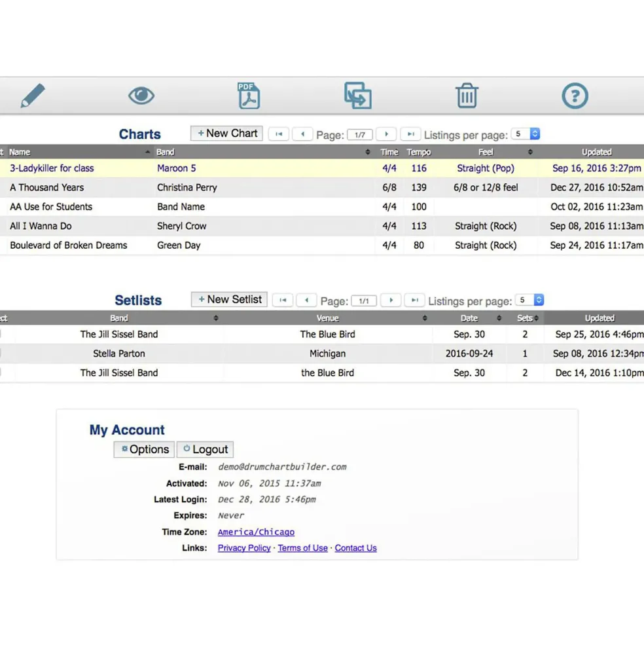Open help with the question mark icon

[575, 96]
